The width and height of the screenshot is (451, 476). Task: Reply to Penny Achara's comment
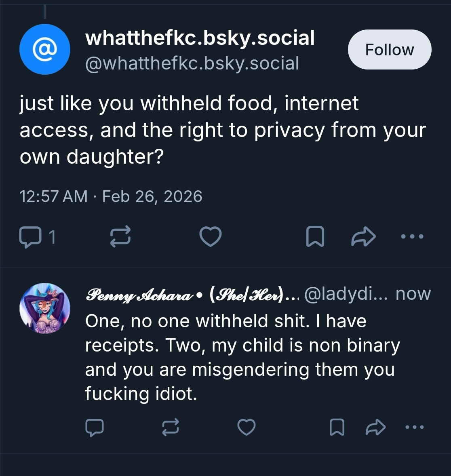point(95,428)
